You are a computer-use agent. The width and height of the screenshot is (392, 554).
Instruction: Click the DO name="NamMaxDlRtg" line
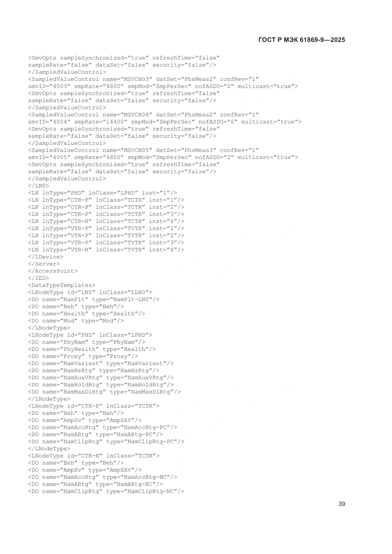(104, 392)
